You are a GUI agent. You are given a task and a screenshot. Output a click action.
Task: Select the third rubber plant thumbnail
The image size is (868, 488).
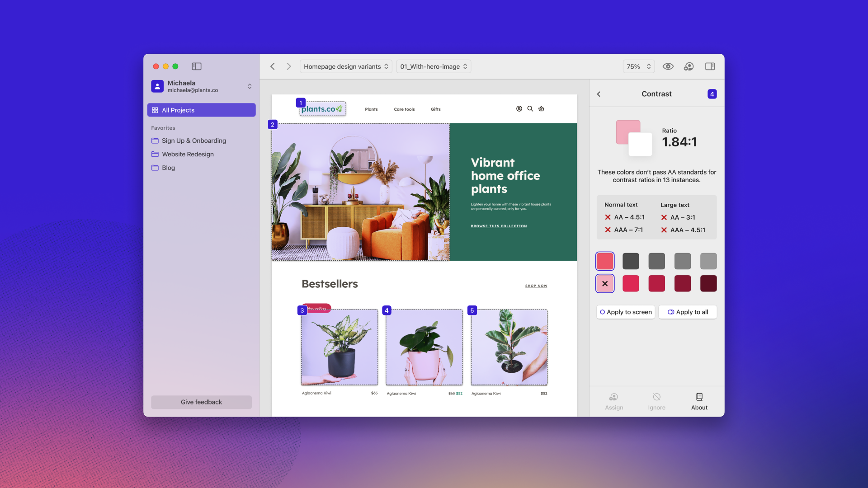(x=509, y=347)
